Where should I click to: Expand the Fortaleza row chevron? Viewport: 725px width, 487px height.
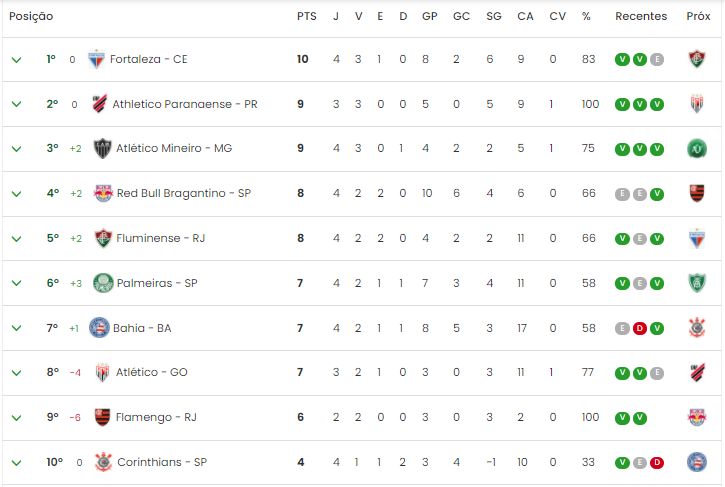[x=16, y=60]
